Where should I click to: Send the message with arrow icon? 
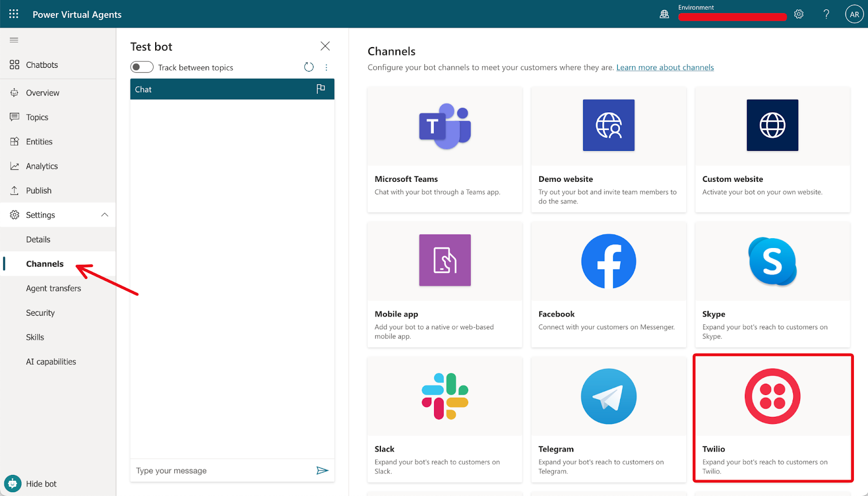coord(322,470)
